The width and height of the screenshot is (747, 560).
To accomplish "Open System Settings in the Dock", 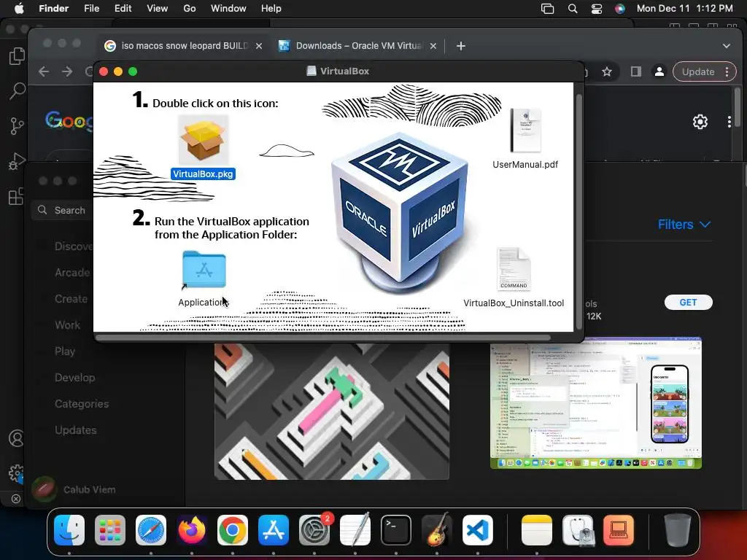I will tap(314, 530).
